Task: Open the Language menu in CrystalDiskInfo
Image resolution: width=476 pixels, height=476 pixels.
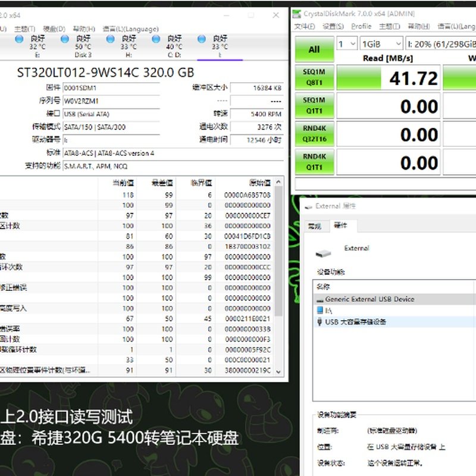Action: coord(130,29)
